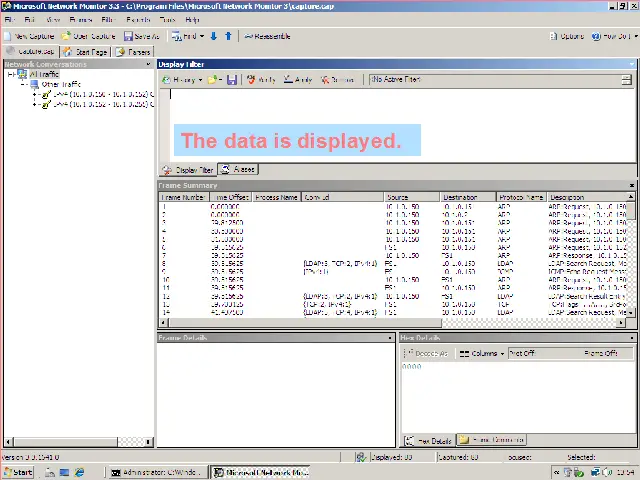Expand the first IPv4 conversation node
The image size is (640, 480).
coord(35,95)
